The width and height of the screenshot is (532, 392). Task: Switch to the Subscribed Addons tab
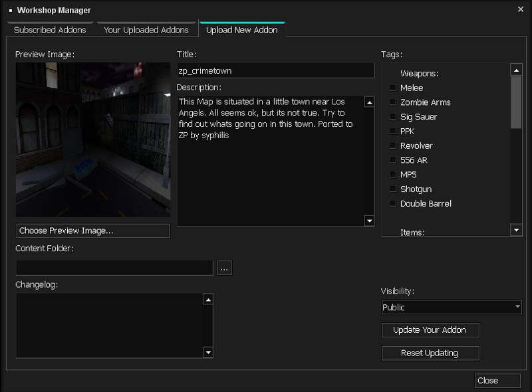pos(50,29)
